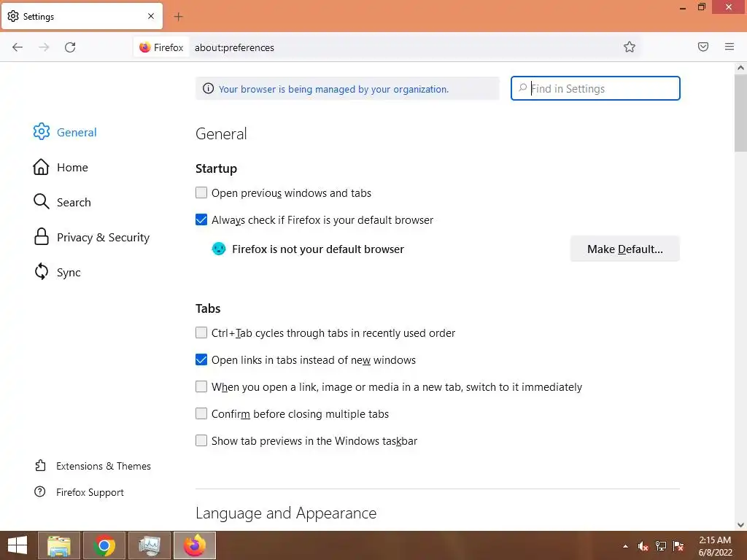This screenshot has height=560, width=747.
Task: Go back with the browser back arrow
Action: point(18,47)
